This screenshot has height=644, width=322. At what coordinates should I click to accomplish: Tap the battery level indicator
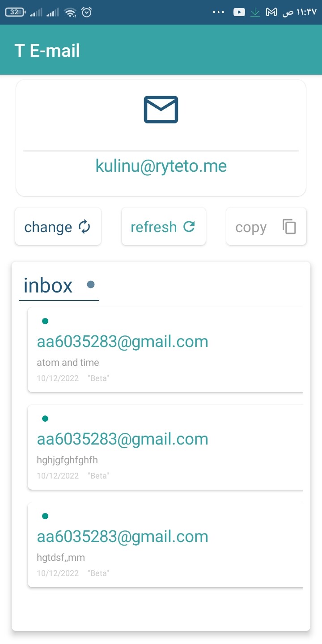(15, 13)
